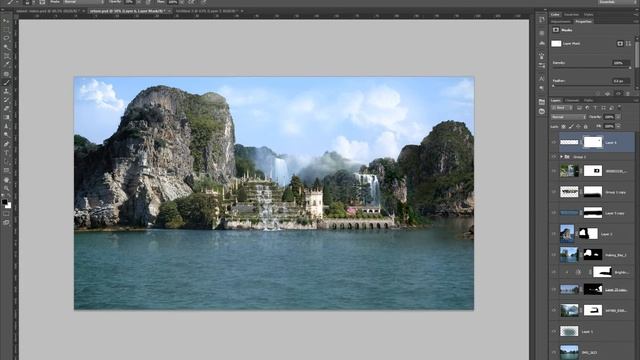The width and height of the screenshot is (640, 360).
Task: Toggle visibility of Group 3 copy layer
Action: point(554,192)
